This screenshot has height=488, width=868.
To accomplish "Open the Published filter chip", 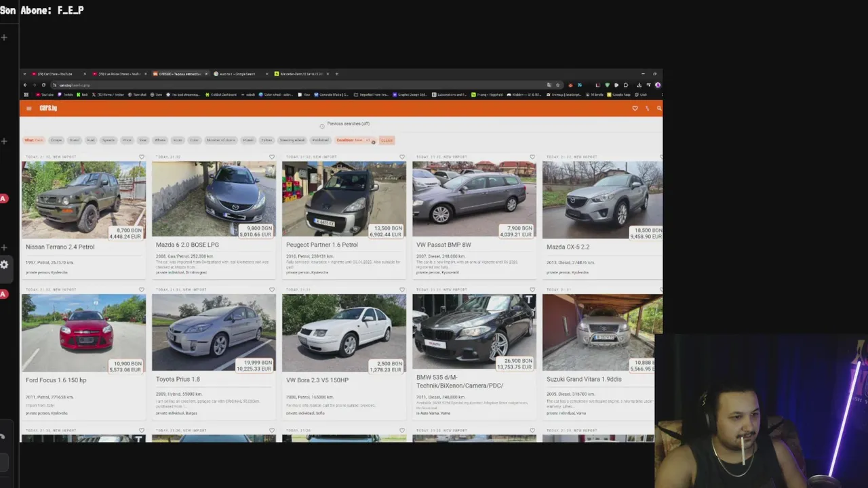I will pyautogui.click(x=320, y=140).
